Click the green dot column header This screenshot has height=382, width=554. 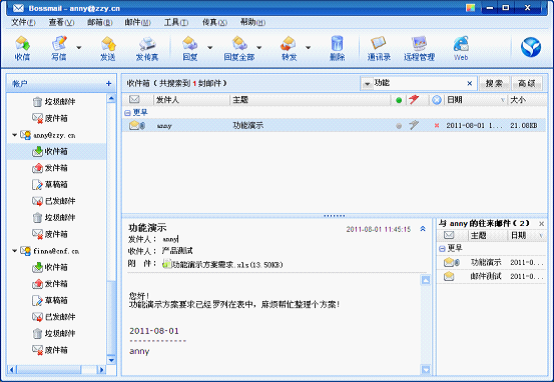399,100
